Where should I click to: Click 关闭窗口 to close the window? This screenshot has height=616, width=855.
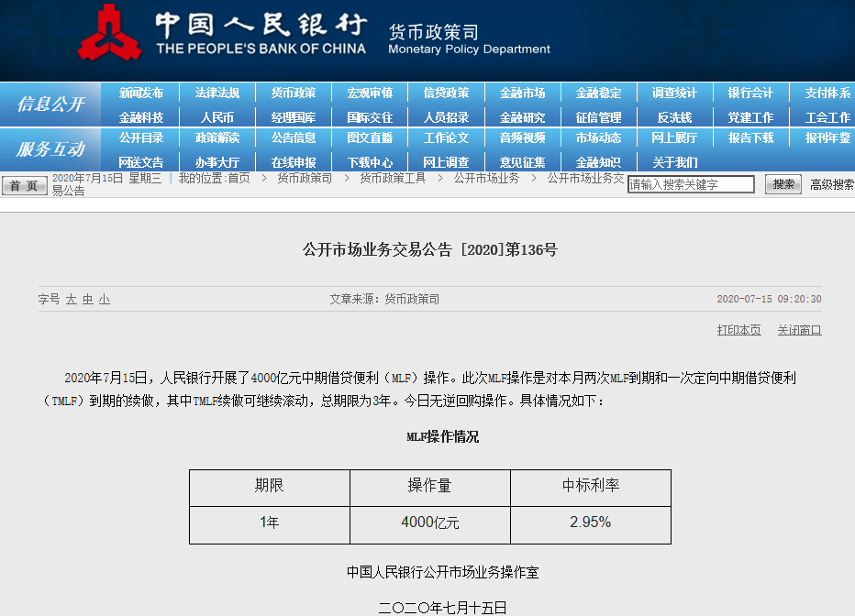tap(798, 330)
